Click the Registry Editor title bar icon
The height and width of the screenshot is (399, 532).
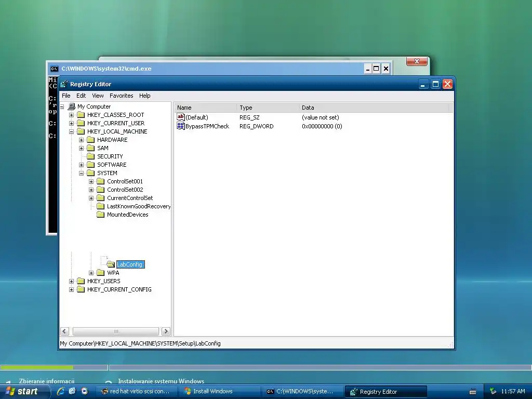click(64, 84)
